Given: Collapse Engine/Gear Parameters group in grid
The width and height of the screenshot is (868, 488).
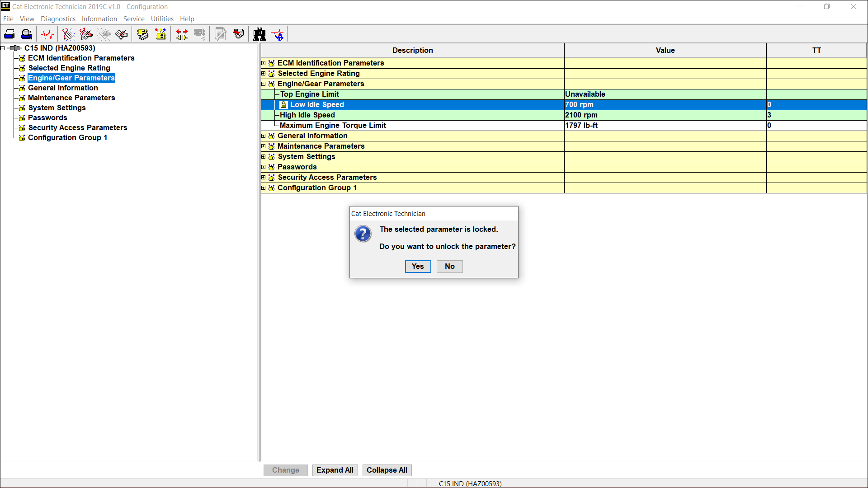Looking at the screenshot, I should pyautogui.click(x=264, y=84).
